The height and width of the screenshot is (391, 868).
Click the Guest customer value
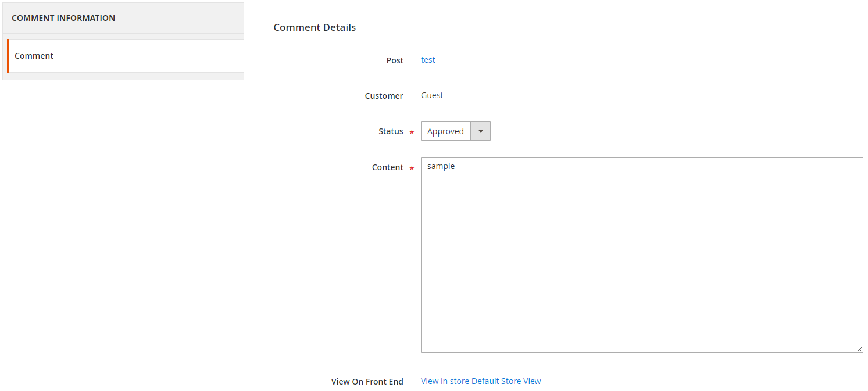(432, 95)
